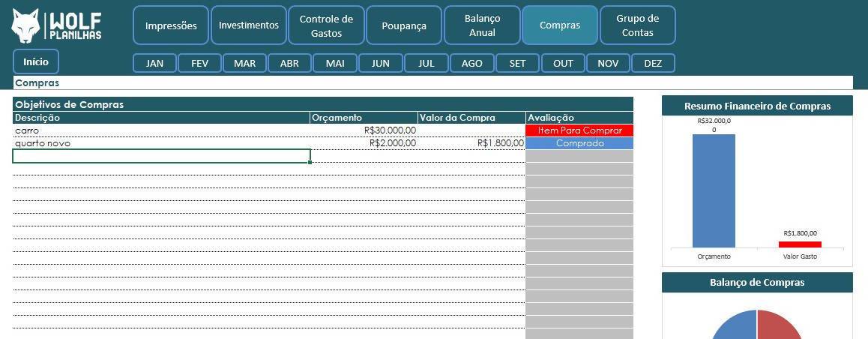Click the red 'Item Para Comprar' status cell

click(579, 130)
